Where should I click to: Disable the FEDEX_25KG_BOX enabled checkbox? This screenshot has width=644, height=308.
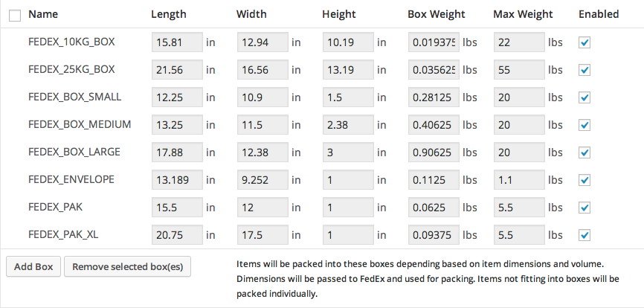point(585,70)
